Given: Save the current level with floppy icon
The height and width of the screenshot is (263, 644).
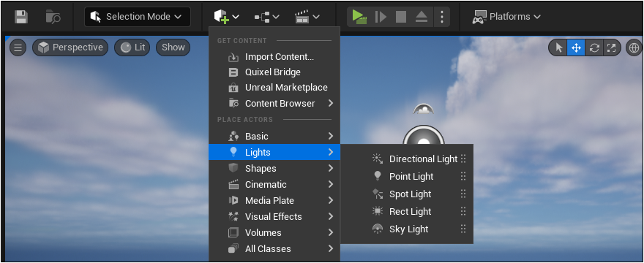Looking at the screenshot, I should tap(21, 17).
